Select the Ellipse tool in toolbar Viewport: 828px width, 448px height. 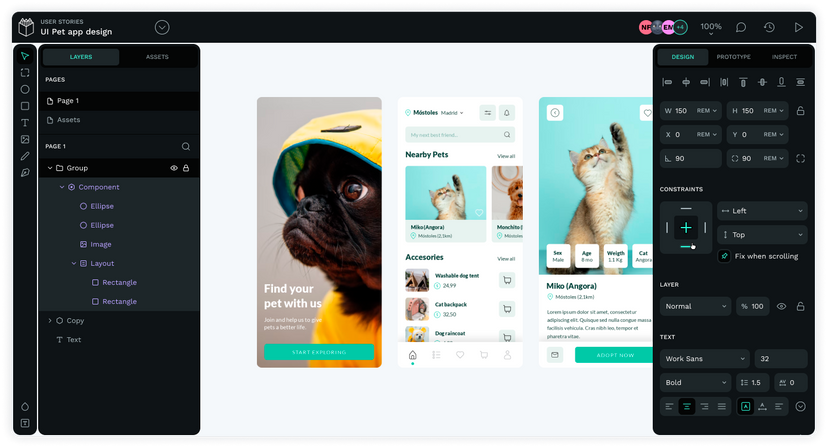click(x=25, y=89)
